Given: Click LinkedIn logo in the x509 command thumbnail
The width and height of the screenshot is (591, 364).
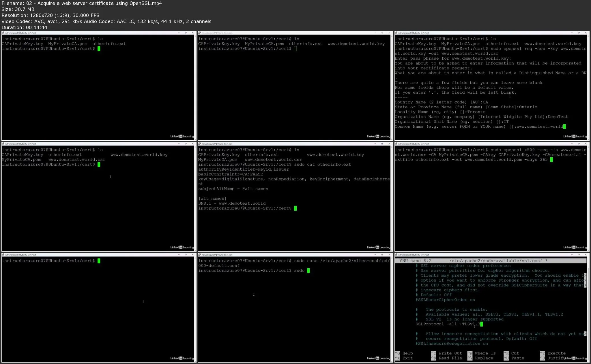Looking at the screenshot, I should click(x=575, y=247).
